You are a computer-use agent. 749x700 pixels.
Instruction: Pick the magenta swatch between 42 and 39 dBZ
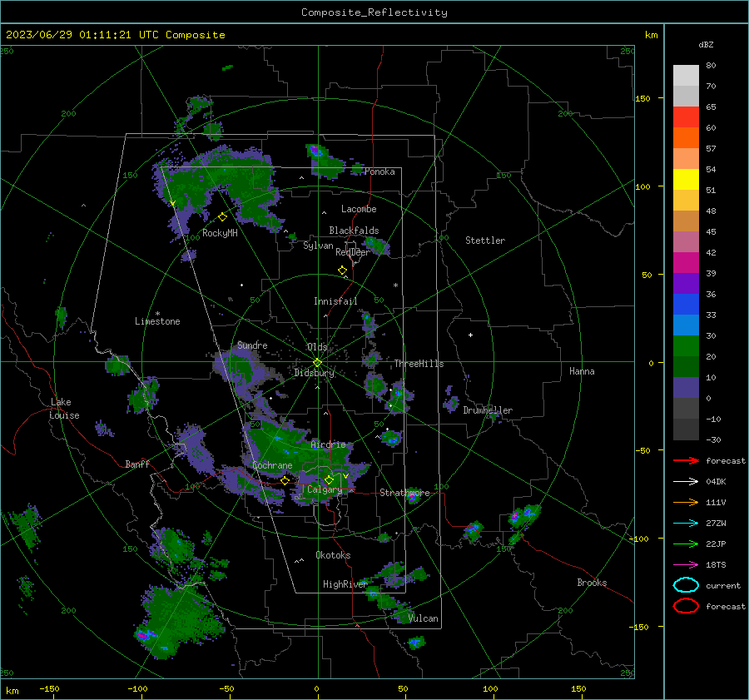click(686, 263)
